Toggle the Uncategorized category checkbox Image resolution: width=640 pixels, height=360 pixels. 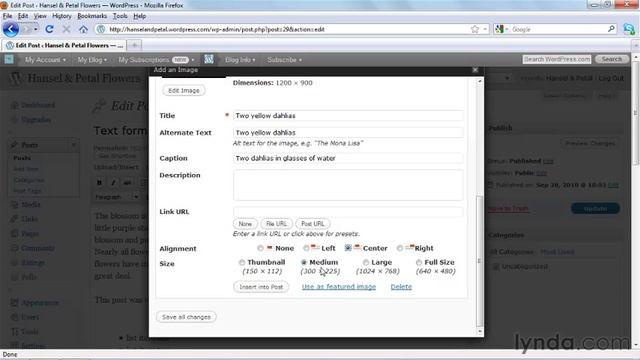point(496,267)
